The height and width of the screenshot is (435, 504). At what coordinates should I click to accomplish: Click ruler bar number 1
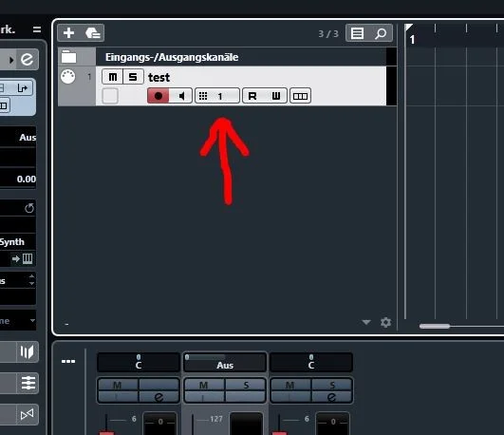pyautogui.click(x=412, y=40)
